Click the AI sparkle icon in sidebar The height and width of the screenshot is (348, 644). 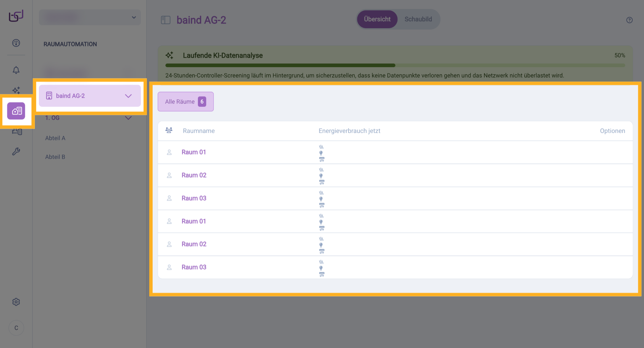(x=16, y=90)
